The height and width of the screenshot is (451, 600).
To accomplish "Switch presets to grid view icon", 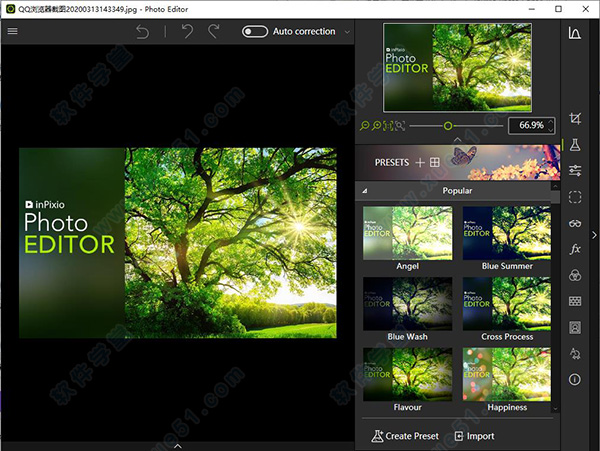I will pos(435,163).
